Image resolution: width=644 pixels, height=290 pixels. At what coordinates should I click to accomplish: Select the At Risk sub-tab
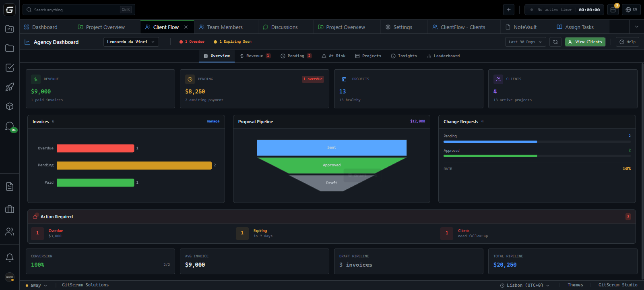334,56
